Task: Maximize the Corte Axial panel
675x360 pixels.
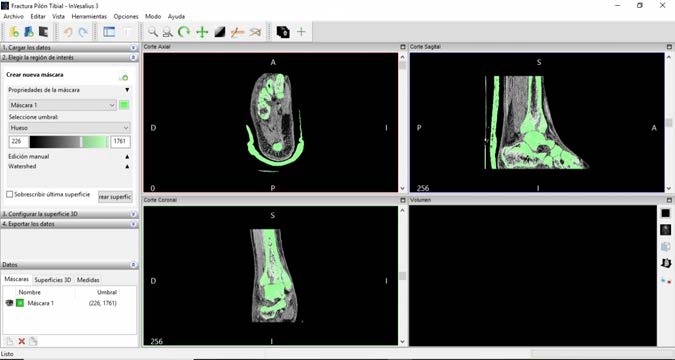Action: pyautogui.click(x=403, y=47)
